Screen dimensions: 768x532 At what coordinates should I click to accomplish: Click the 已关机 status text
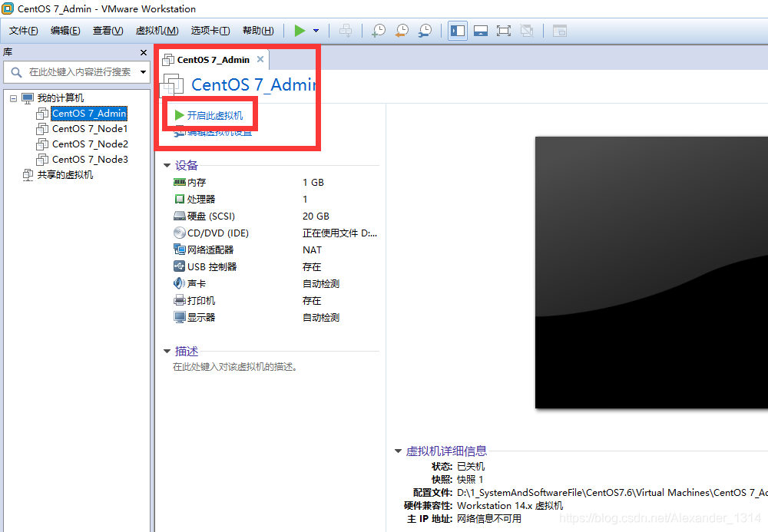471,467
